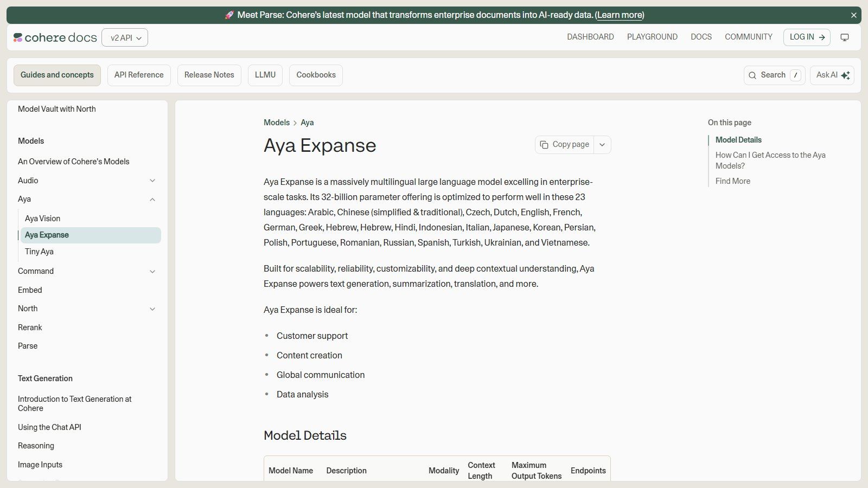Open the v2 API version dropdown

pyautogui.click(x=125, y=37)
